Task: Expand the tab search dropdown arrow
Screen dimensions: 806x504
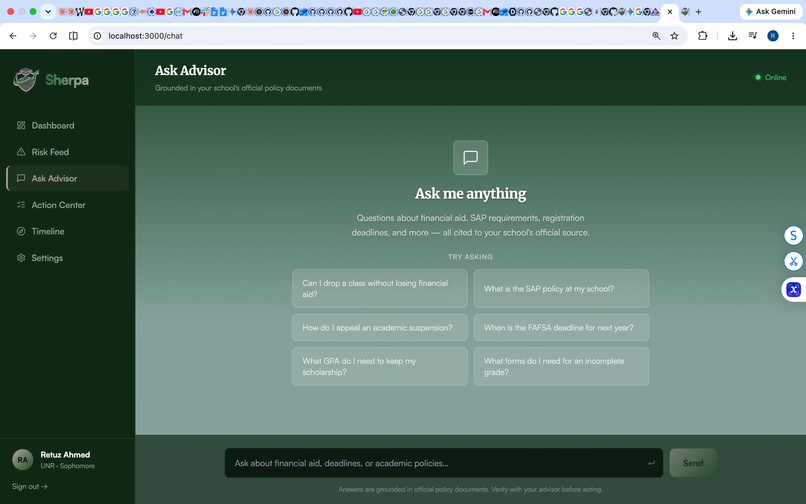Action: pos(48,11)
